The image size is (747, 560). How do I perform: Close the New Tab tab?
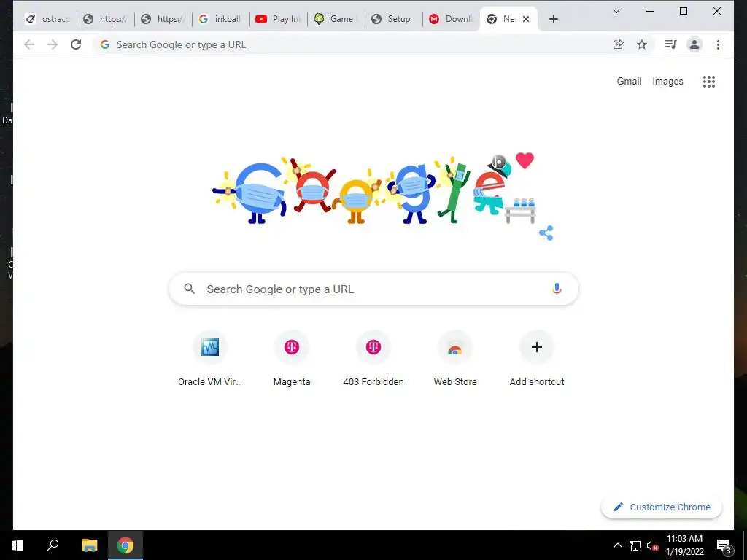click(x=526, y=19)
